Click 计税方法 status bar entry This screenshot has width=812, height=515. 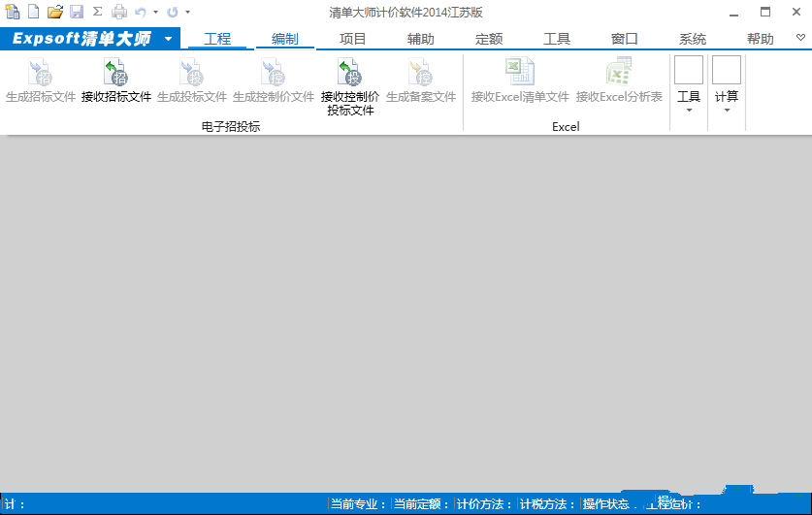click(547, 504)
